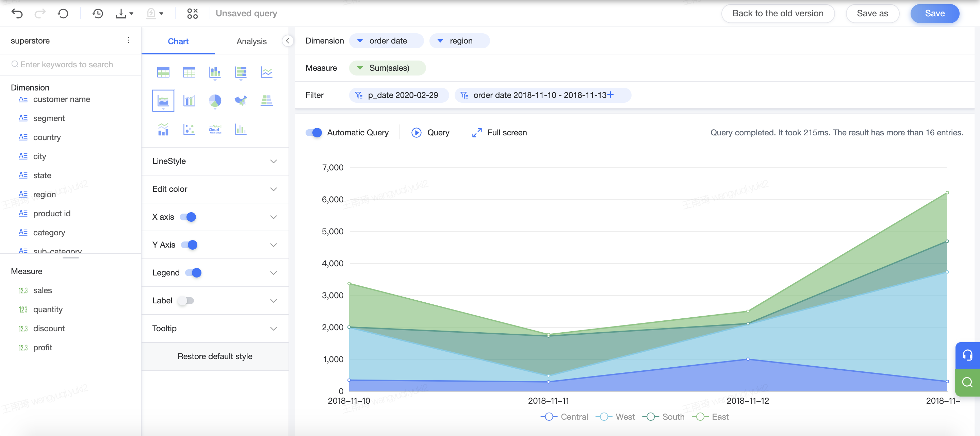Viewport: 980px width, 436px height.
Task: Click the blue Save button
Action: pos(934,13)
